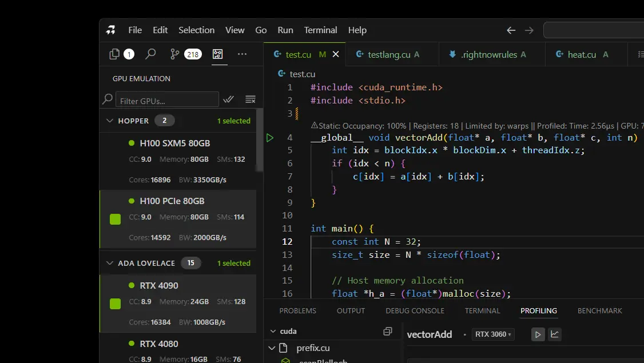Open Source Control branch icon
The height and width of the screenshot is (363, 644).
coord(175,54)
